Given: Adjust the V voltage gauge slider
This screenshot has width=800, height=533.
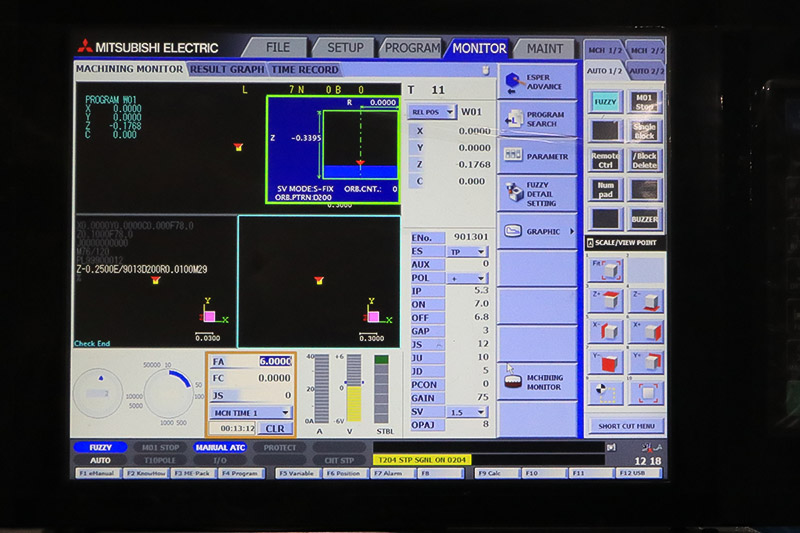Looking at the screenshot, I should click(353, 388).
